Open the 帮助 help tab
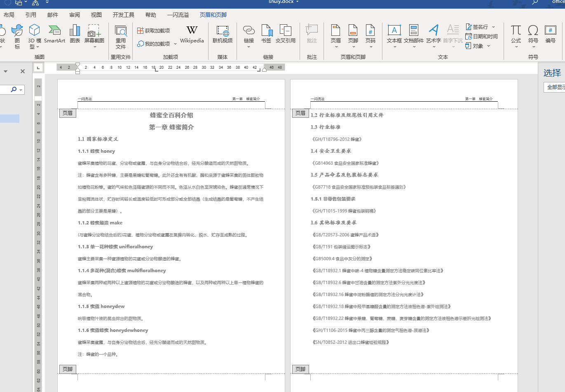 coord(151,15)
